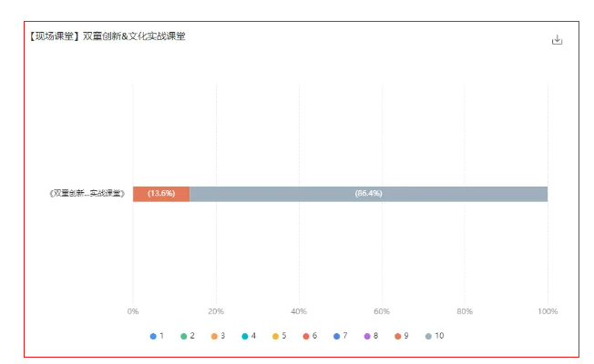This screenshot has height=364, width=594.
Task: Toggle legend series 10 gray dot
Action: pyautogui.click(x=430, y=336)
